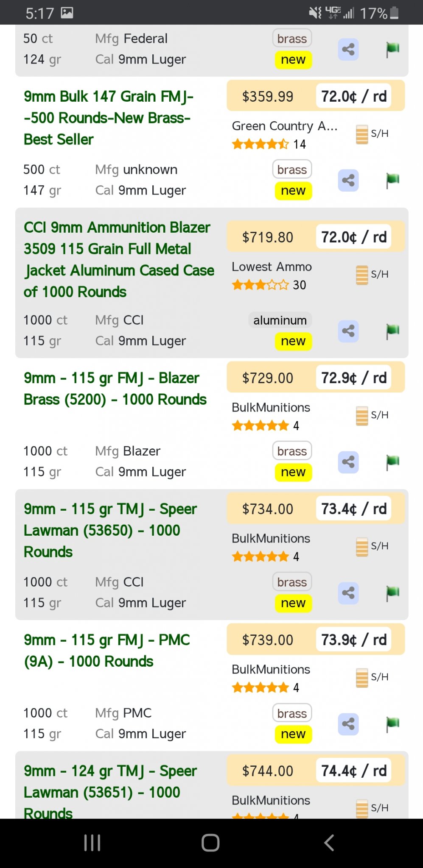The image size is (423, 868).
Task: Open CCI 9mm Blazer 3509 listing title
Action: (x=119, y=259)
